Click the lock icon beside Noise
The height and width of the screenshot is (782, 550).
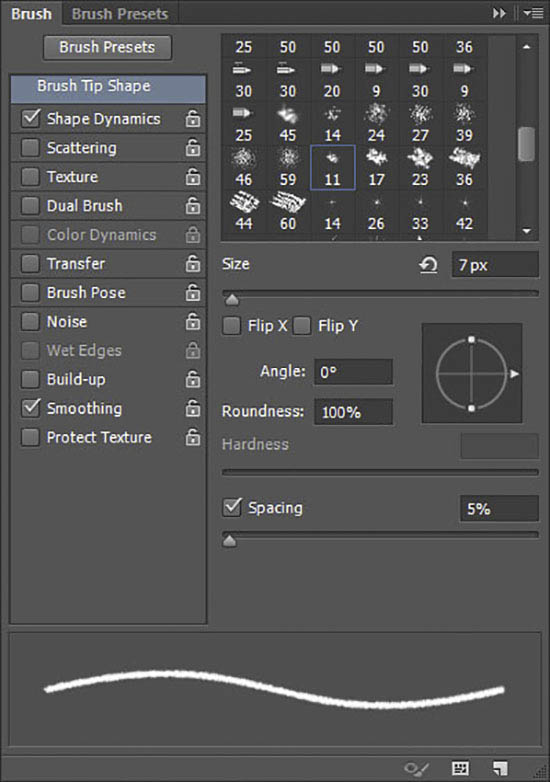point(193,322)
